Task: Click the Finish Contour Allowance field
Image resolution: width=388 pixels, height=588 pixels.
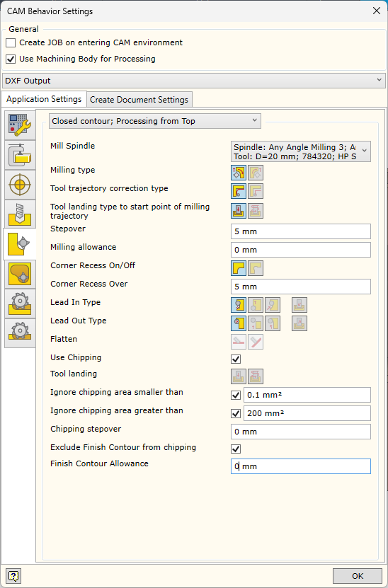Action: [x=301, y=466]
